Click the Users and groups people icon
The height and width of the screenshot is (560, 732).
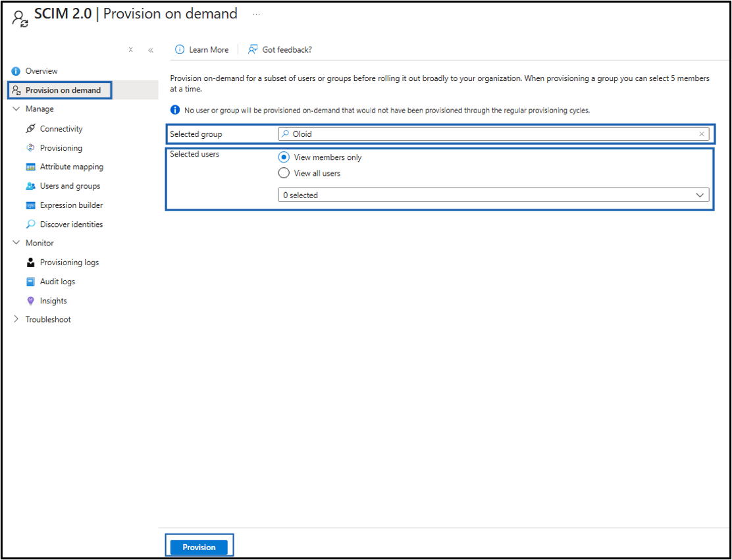[30, 186]
